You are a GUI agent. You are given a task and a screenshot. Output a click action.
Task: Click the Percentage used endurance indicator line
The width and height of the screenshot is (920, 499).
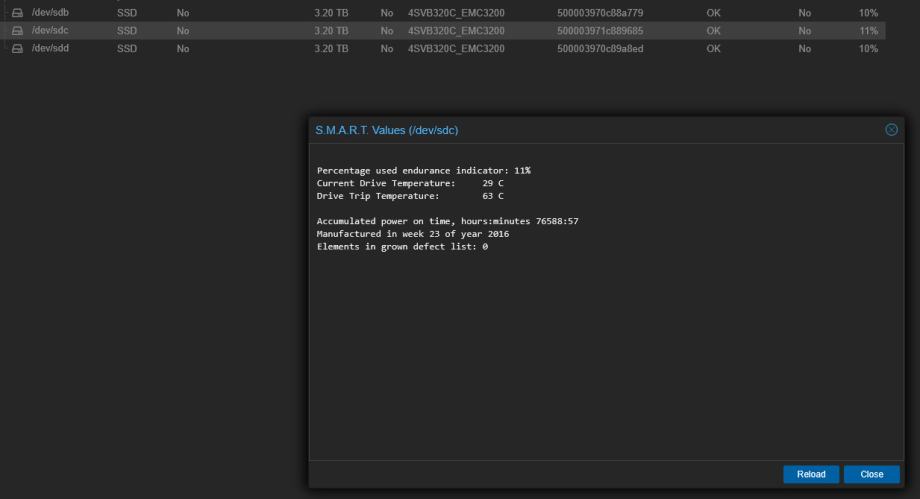pyautogui.click(x=424, y=171)
